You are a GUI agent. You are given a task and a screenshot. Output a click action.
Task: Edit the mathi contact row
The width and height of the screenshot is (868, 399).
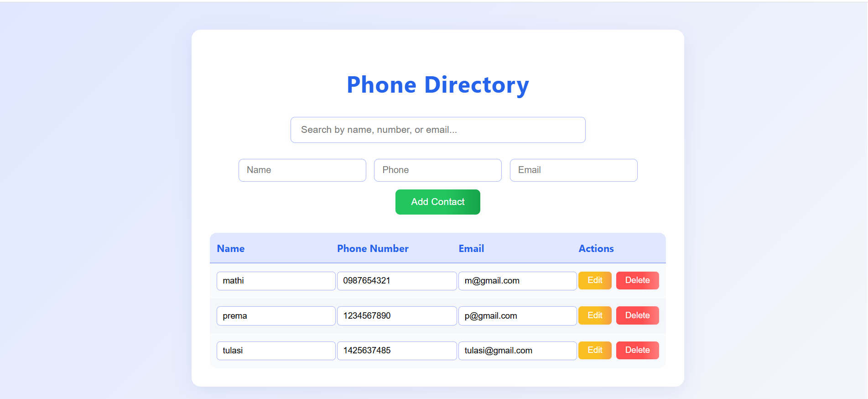595,280
